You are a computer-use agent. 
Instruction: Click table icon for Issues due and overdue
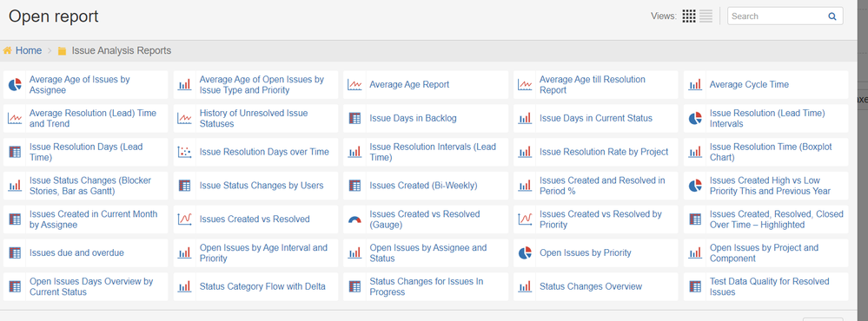[15, 253]
